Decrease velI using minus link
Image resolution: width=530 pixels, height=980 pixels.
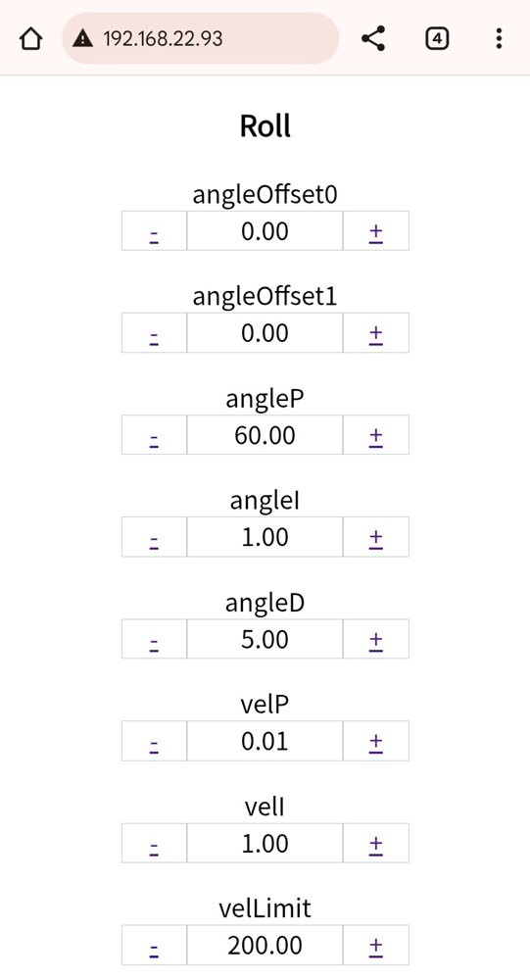pos(155,849)
